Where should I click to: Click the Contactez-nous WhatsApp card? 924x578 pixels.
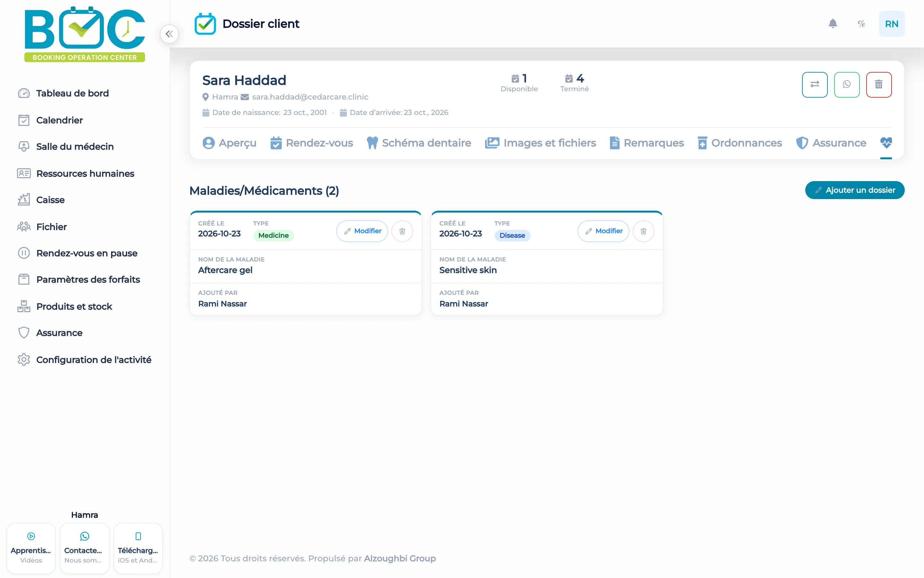click(84, 548)
